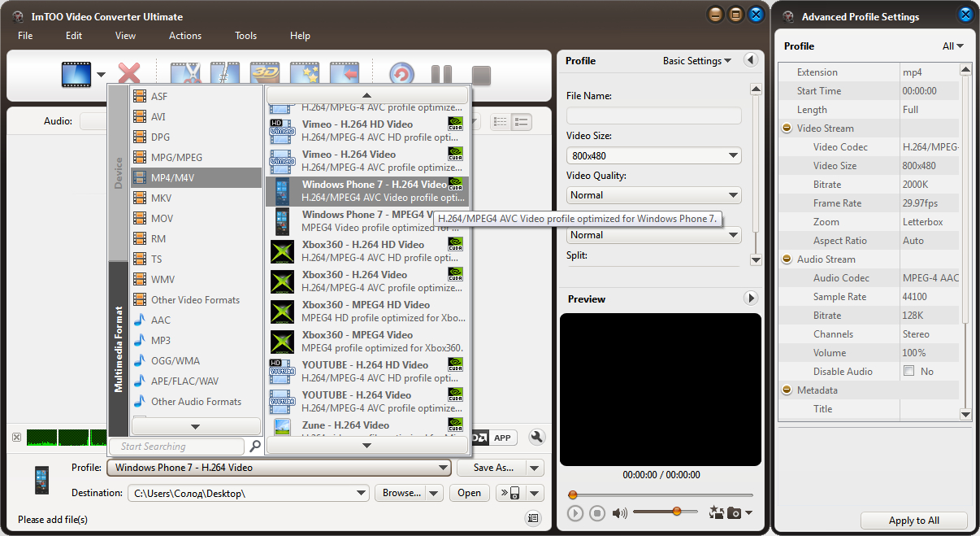The image size is (980, 536).
Task: Open the Video Quality dropdown
Action: pos(654,195)
